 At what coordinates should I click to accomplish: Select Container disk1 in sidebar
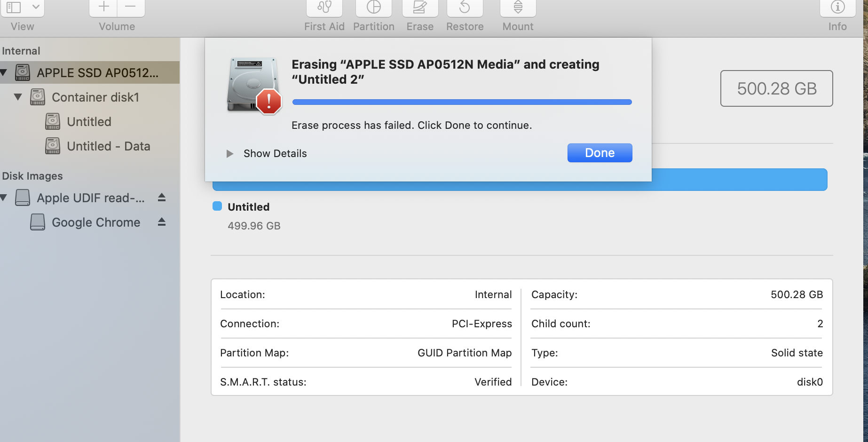click(x=90, y=97)
